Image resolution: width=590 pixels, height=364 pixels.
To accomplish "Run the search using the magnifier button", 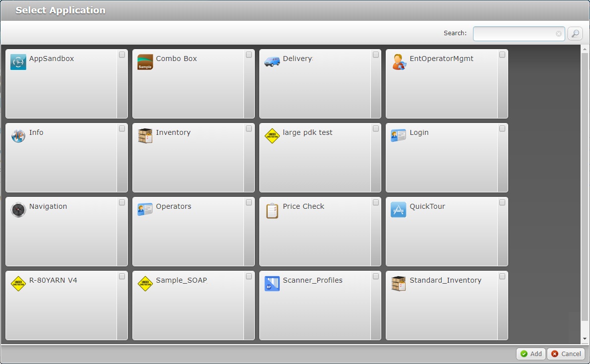I will point(575,34).
